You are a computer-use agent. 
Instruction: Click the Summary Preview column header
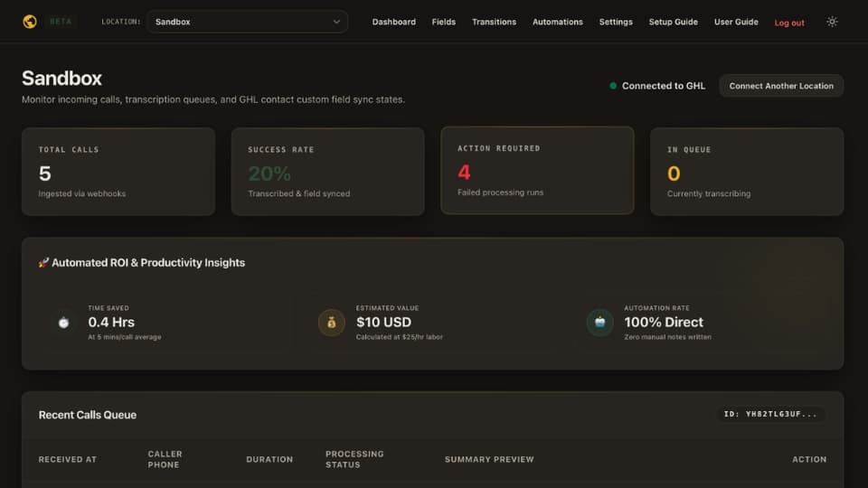[489, 459]
